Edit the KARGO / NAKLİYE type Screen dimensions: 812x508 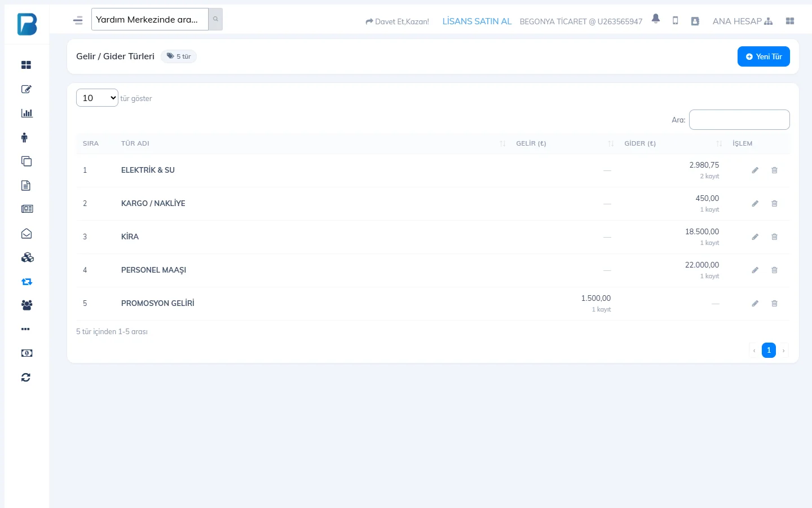click(x=755, y=204)
